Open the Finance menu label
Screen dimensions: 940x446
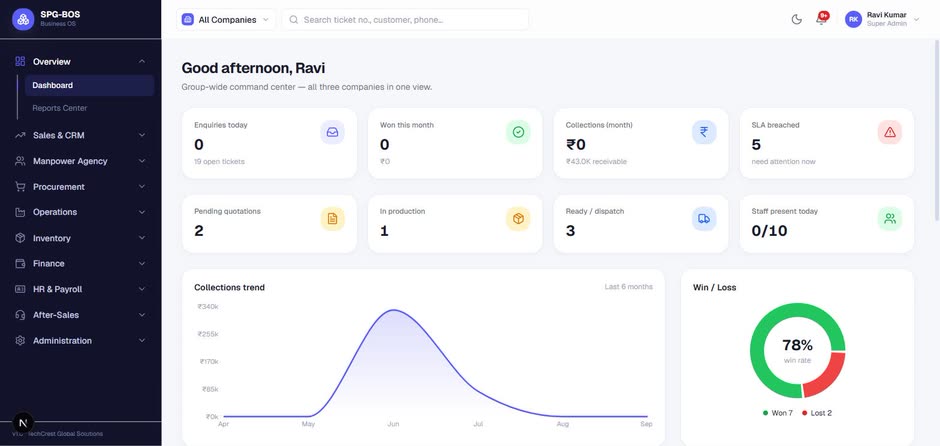[49, 263]
